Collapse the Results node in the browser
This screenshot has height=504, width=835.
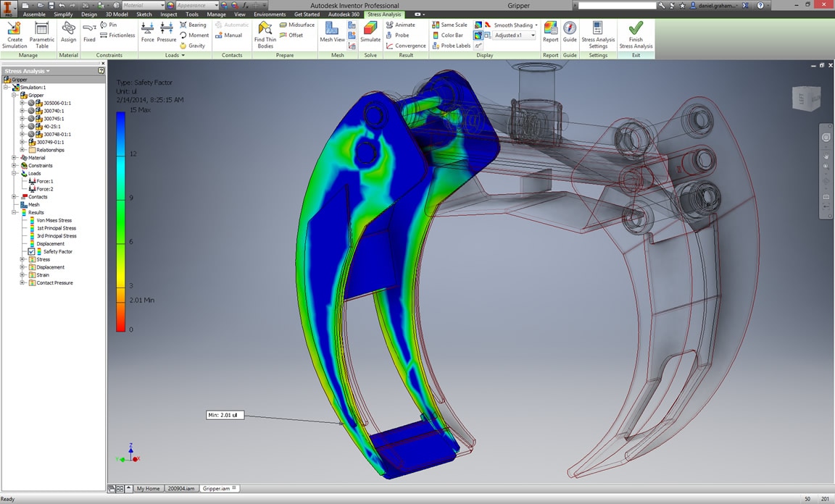[14, 213]
